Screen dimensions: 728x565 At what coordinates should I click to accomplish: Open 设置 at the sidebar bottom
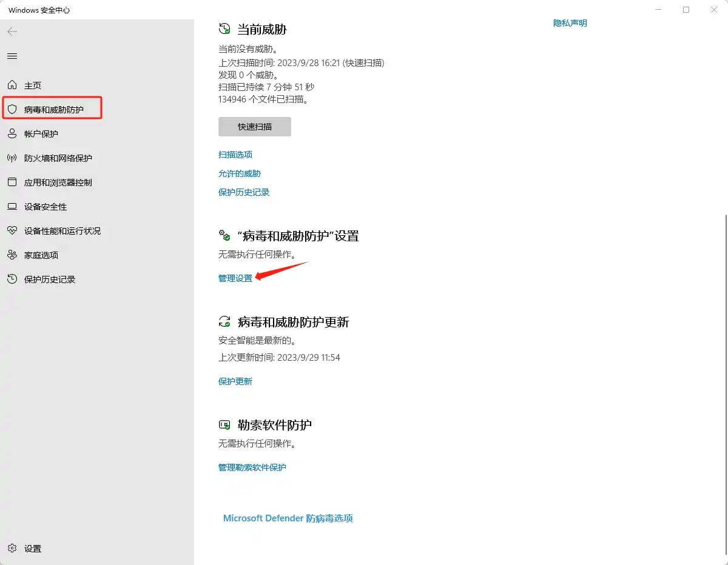point(32,549)
